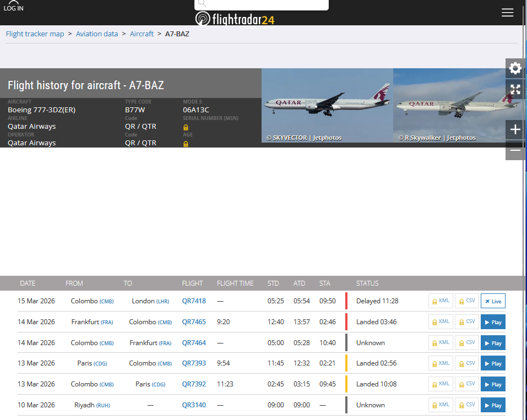
Task: Select Mode S code 06A13C
Action: coord(196,110)
